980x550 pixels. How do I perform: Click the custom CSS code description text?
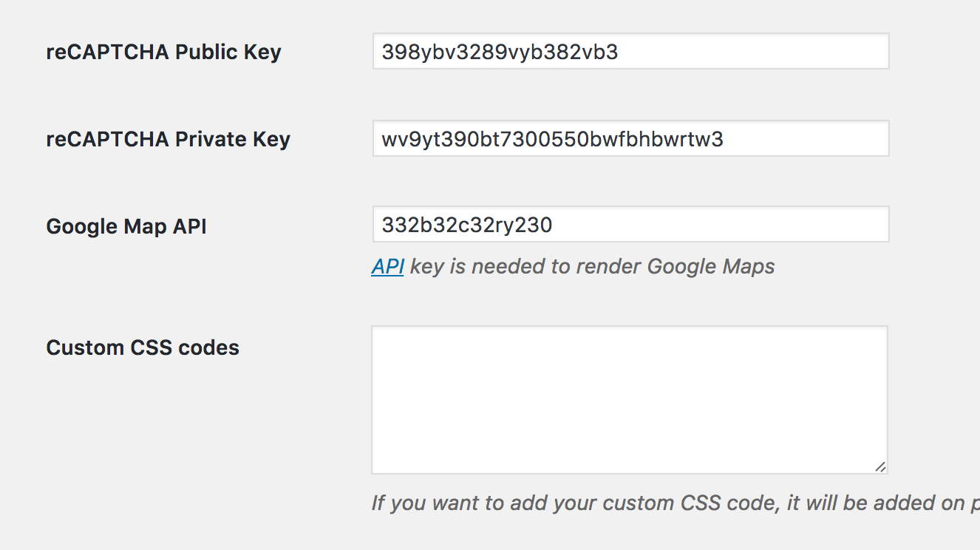[x=676, y=503]
